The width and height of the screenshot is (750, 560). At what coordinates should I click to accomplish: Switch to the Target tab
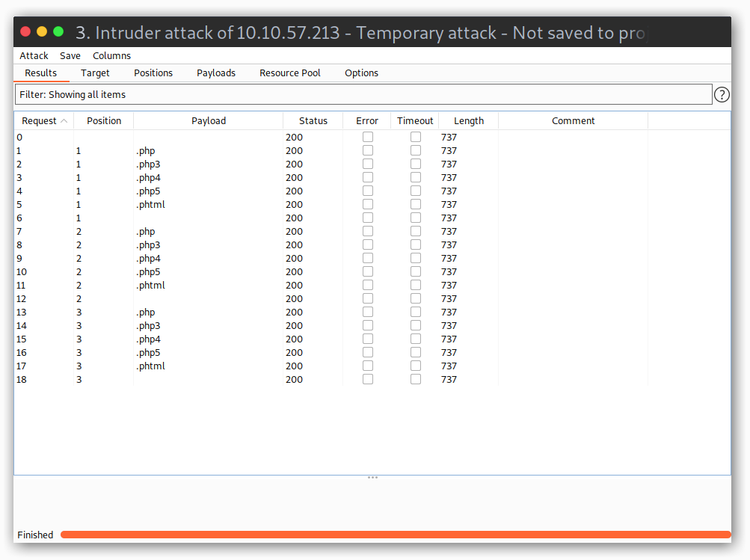coord(95,73)
